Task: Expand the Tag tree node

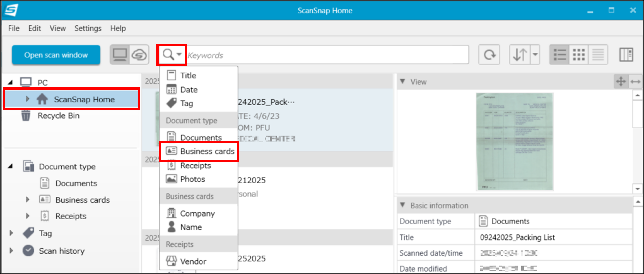Action: pyautogui.click(x=11, y=233)
